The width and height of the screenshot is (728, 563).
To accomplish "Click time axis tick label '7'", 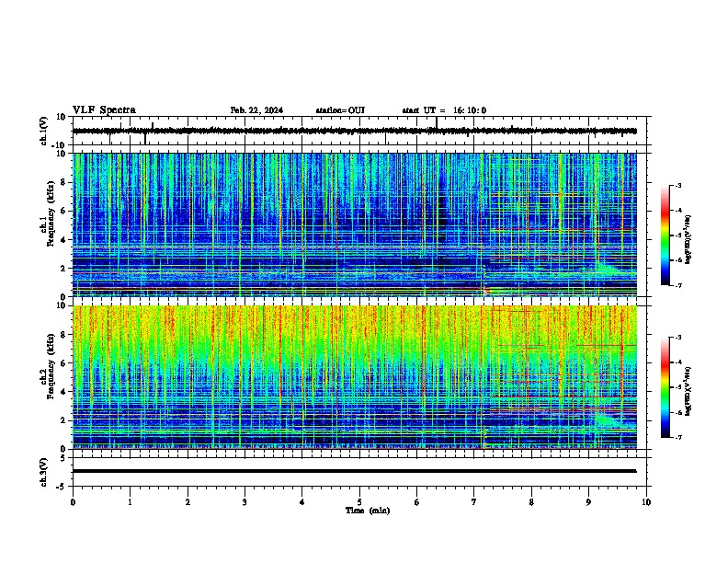I will pos(474,502).
